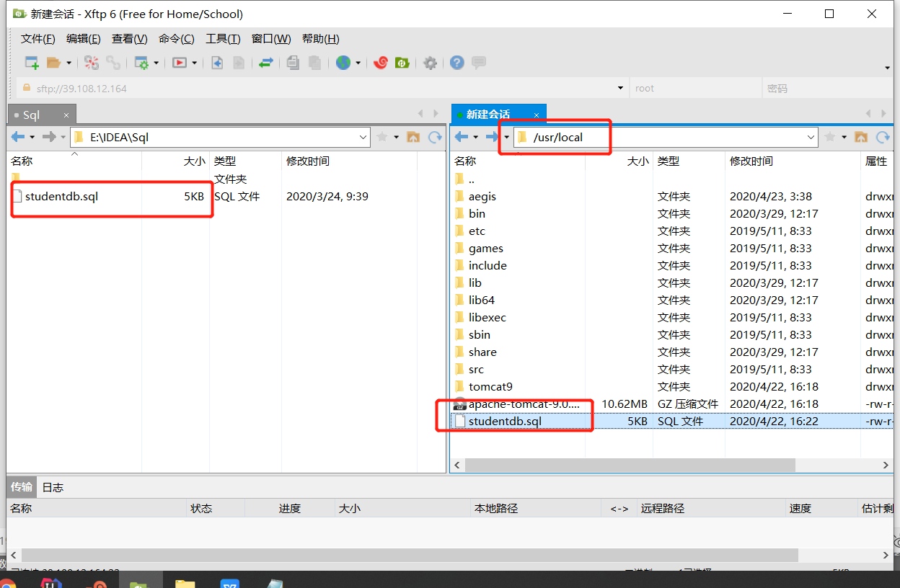Click the globe toolbar icon
Screen dimensions: 900x588
coord(343,63)
